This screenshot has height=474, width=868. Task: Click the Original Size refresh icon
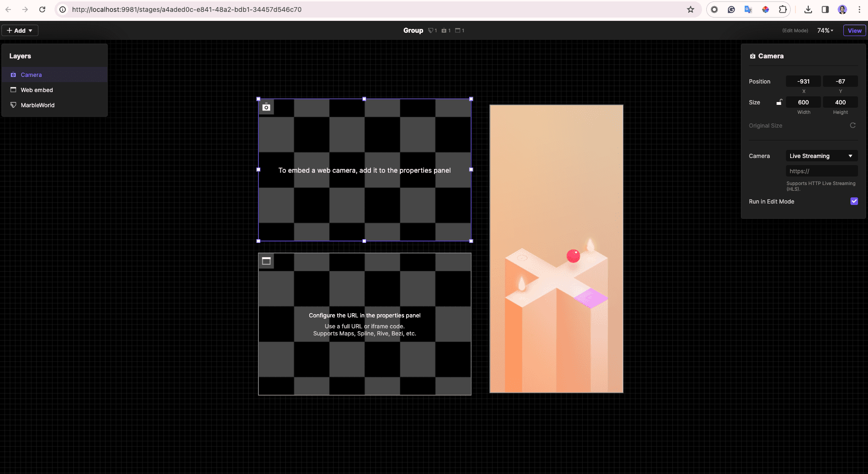pos(853,125)
